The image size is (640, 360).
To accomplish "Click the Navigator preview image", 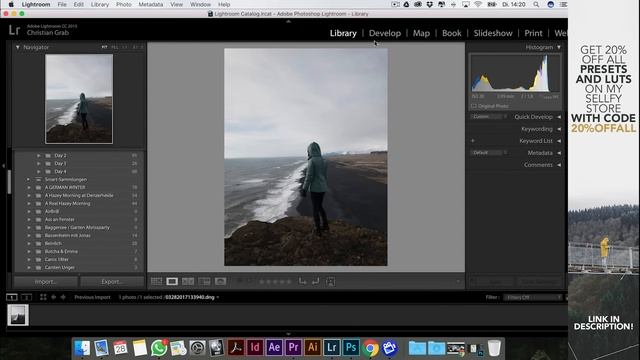I will click(x=79, y=99).
